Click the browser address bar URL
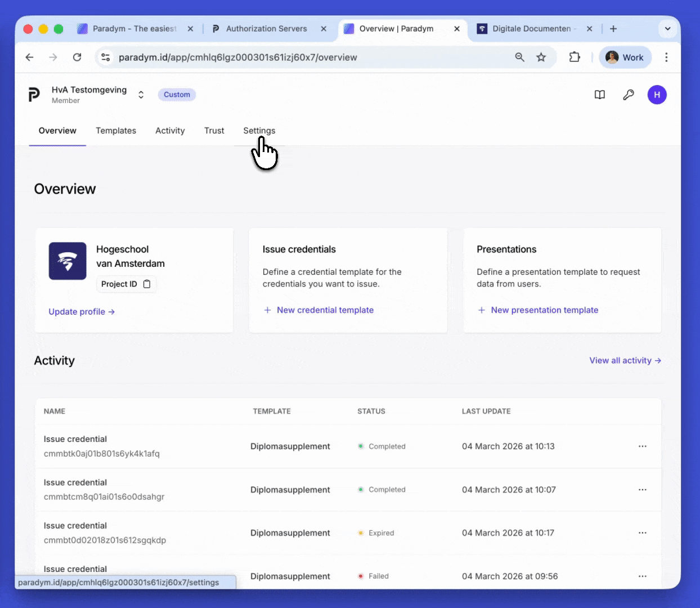This screenshot has height=608, width=700. (237, 57)
